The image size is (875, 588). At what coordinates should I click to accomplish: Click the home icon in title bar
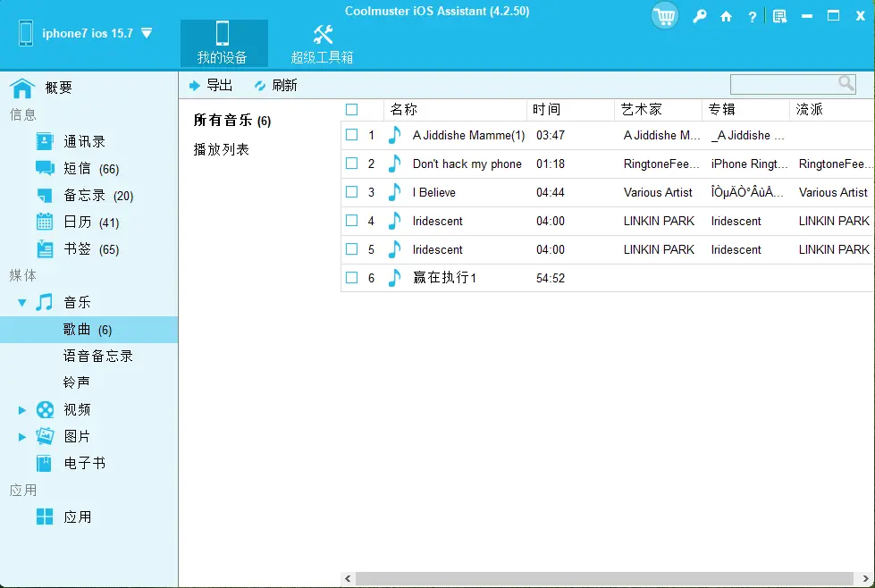click(726, 16)
